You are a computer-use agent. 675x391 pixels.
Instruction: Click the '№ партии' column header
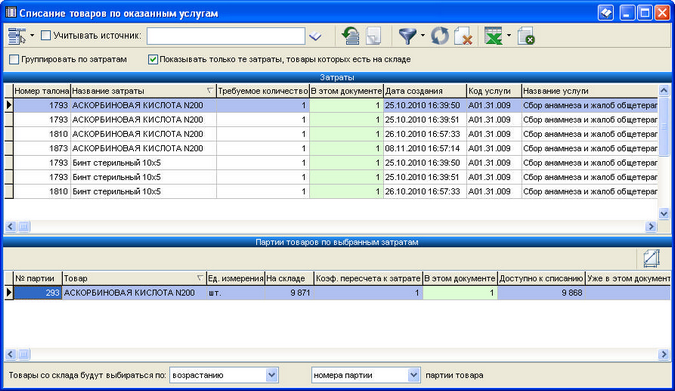point(38,278)
